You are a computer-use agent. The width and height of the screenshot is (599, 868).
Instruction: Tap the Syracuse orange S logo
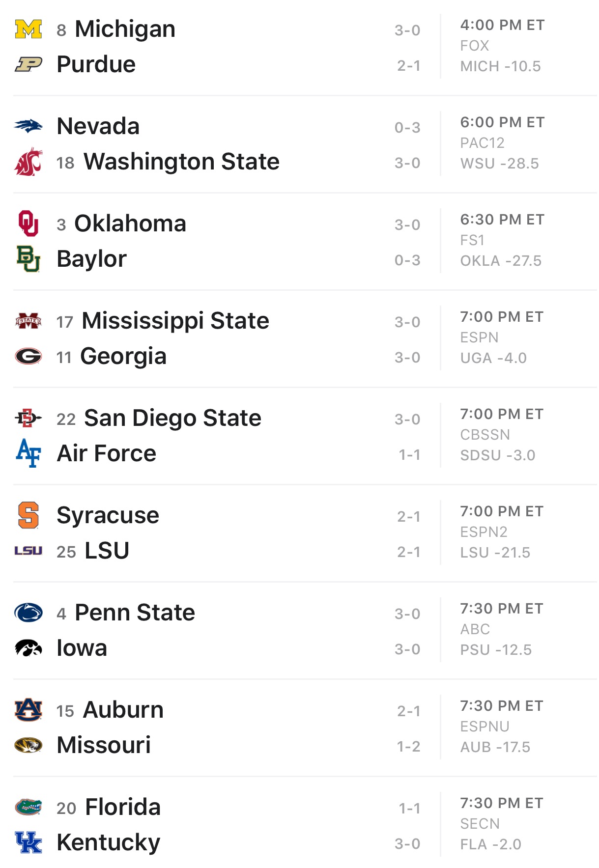[29, 515]
